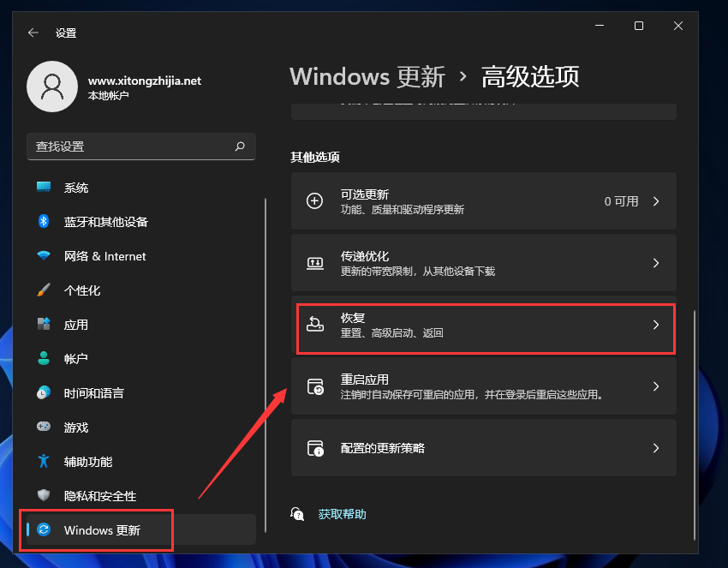Click the 查找设置 search field
The height and width of the screenshot is (568, 728).
point(140,146)
